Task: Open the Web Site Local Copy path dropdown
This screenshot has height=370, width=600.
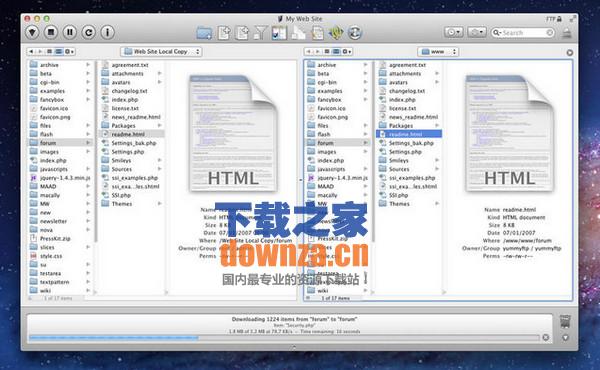Action: [x=161, y=51]
